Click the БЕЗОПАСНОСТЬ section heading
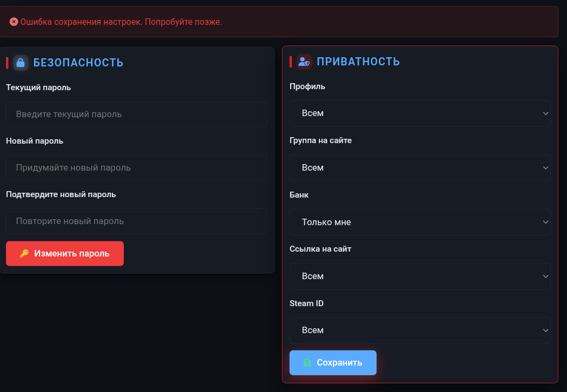 78,63
